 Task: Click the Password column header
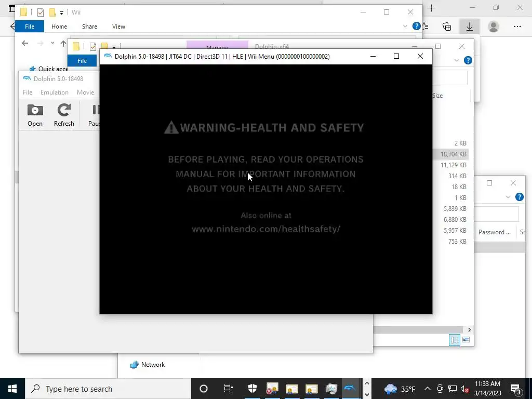pyautogui.click(x=495, y=232)
